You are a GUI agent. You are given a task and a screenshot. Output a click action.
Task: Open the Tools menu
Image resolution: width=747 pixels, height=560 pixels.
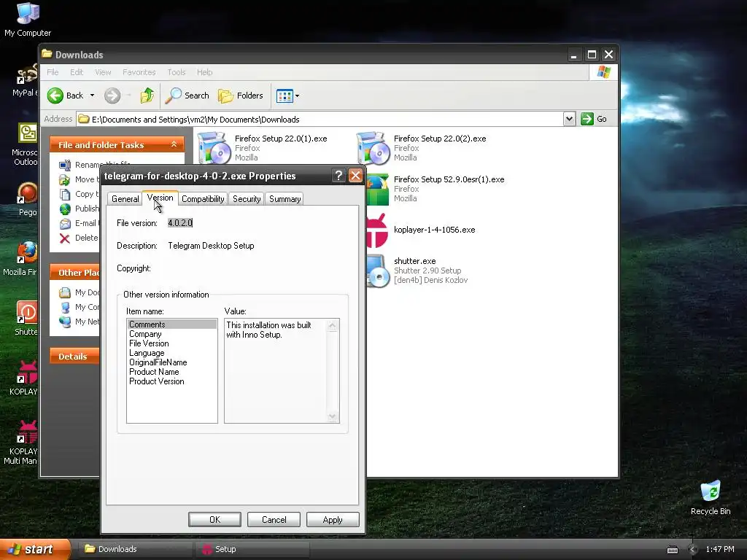pyautogui.click(x=177, y=72)
